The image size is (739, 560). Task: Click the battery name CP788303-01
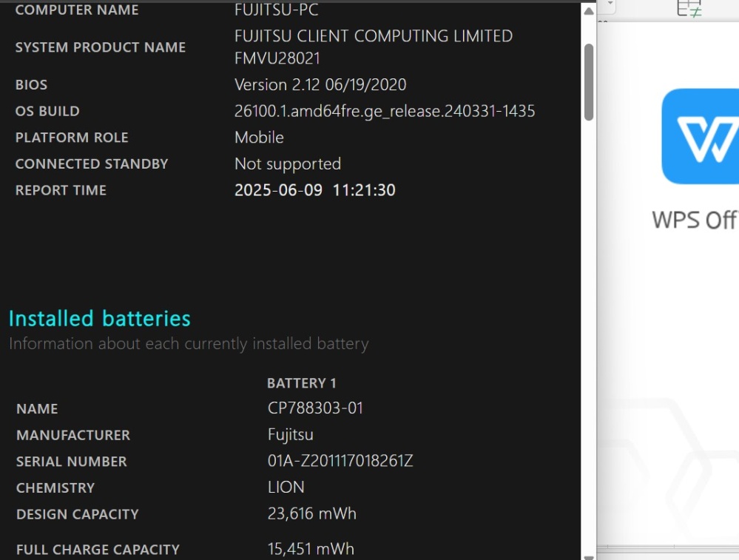click(x=315, y=408)
